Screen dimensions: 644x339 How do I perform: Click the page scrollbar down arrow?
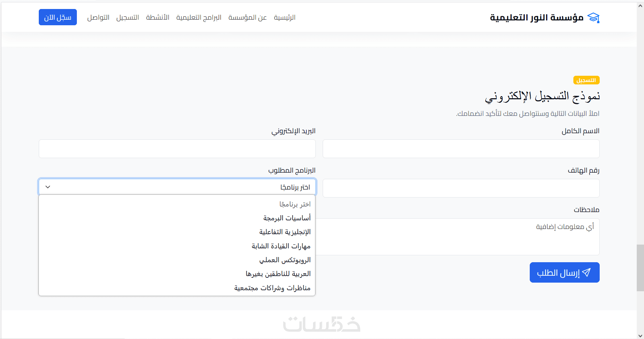(640, 336)
